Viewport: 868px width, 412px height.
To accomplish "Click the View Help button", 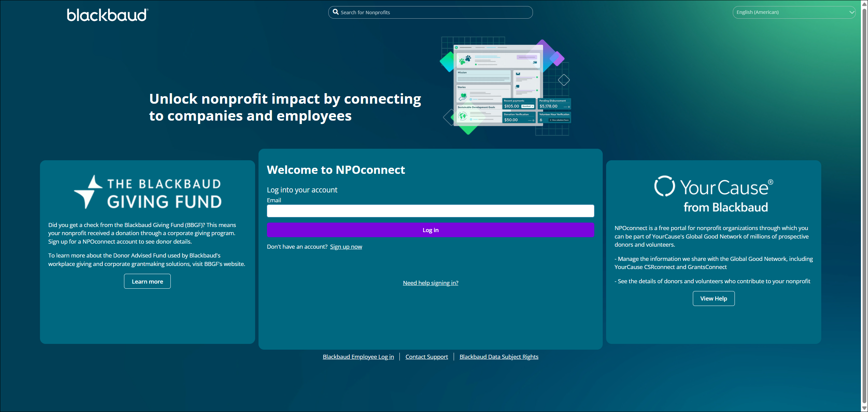I will (714, 298).
